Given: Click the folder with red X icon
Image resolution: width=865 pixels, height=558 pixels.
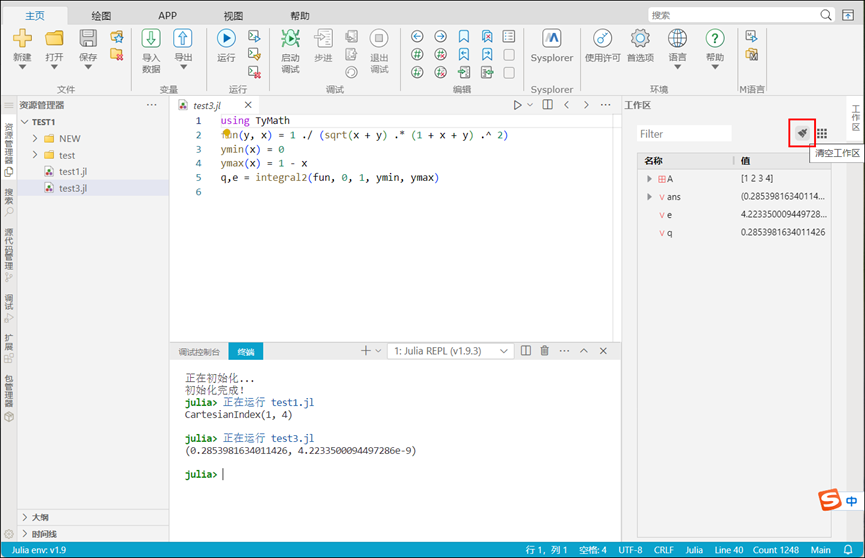Looking at the screenshot, I should tap(116, 54).
